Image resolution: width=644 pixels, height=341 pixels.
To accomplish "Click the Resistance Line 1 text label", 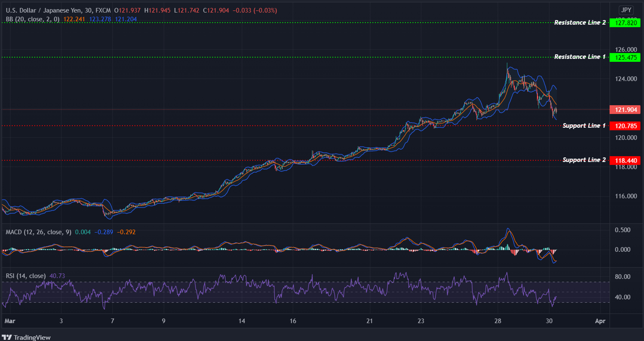I will click(x=579, y=57).
